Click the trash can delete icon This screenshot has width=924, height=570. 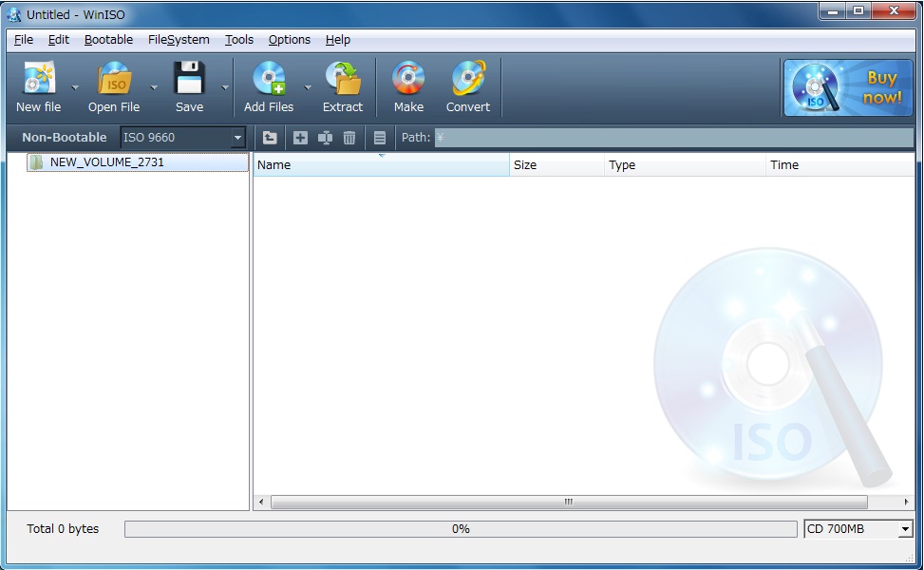349,138
